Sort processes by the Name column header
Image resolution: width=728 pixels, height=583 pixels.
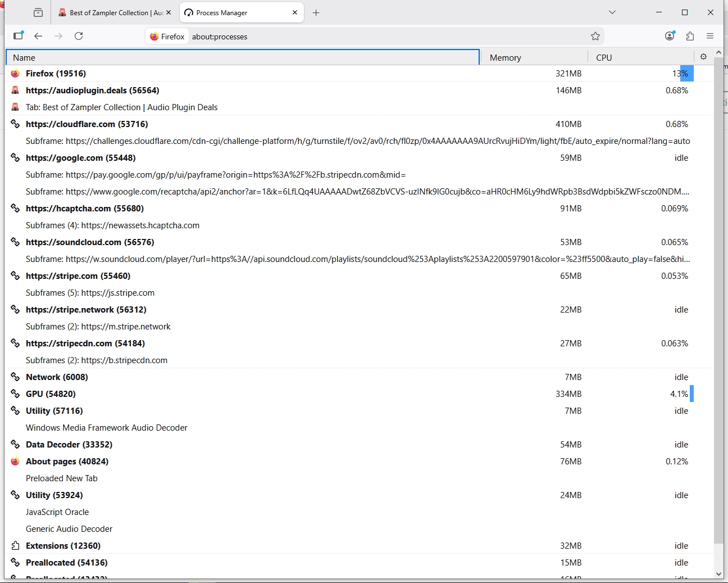click(x=243, y=57)
